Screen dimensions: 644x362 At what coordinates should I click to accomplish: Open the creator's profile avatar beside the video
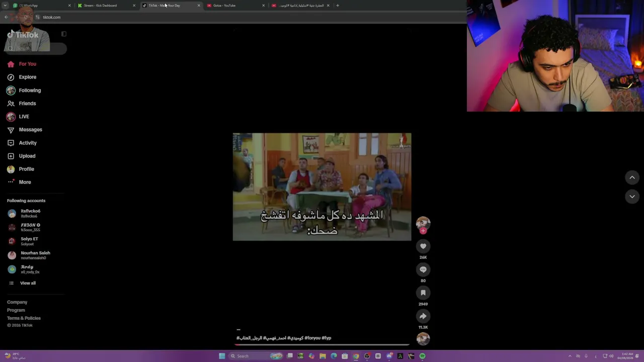pyautogui.click(x=423, y=223)
